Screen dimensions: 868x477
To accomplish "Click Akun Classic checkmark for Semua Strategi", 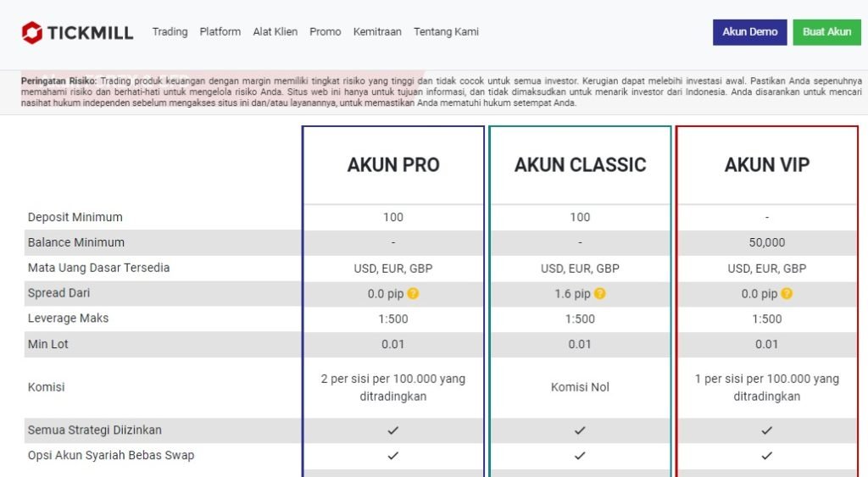I will tap(580, 430).
